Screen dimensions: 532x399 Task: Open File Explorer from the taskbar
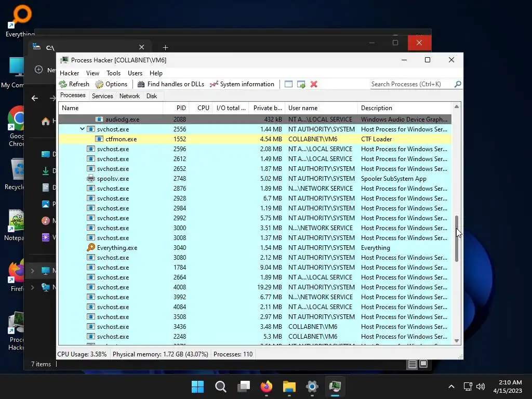tap(289, 387)
